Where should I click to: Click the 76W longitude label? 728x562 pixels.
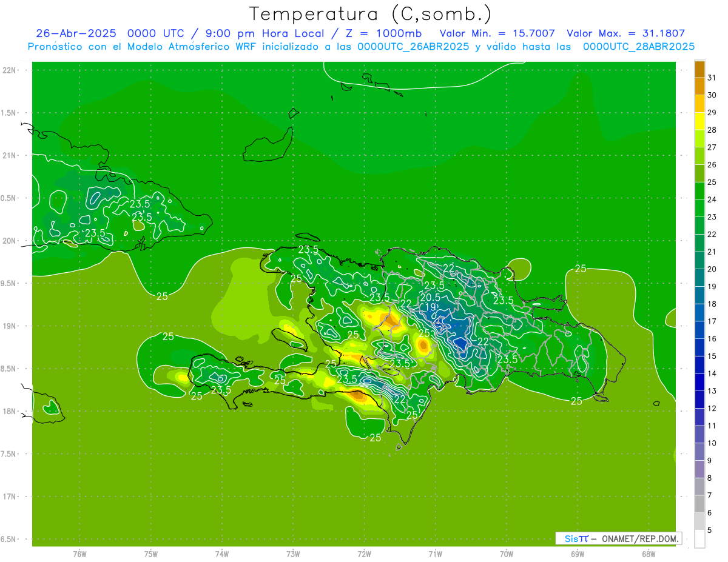(79, 554)
